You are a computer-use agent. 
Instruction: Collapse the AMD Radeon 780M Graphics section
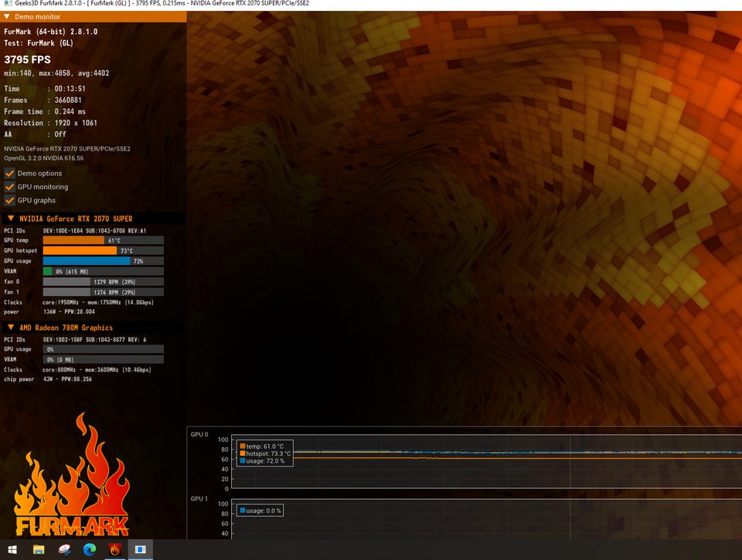[11, 328]
